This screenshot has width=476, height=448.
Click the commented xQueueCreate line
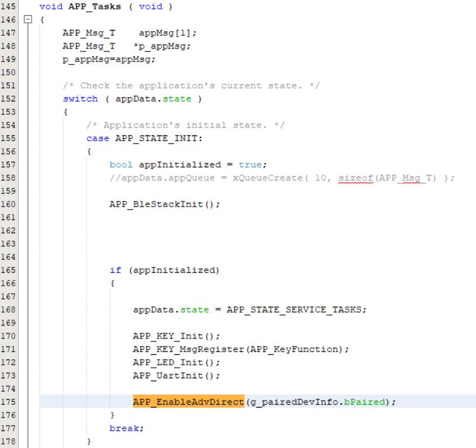pyautogui.click(x=282, y=178)
